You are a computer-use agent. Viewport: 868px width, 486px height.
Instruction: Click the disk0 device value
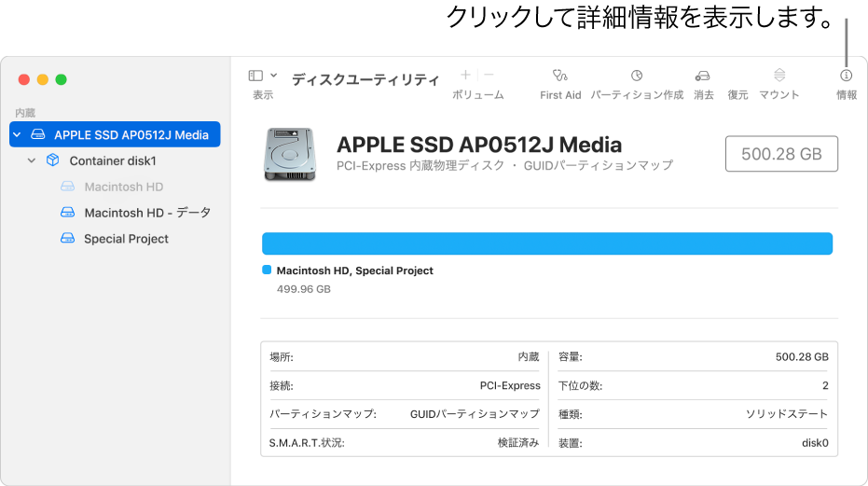(815, 443)
